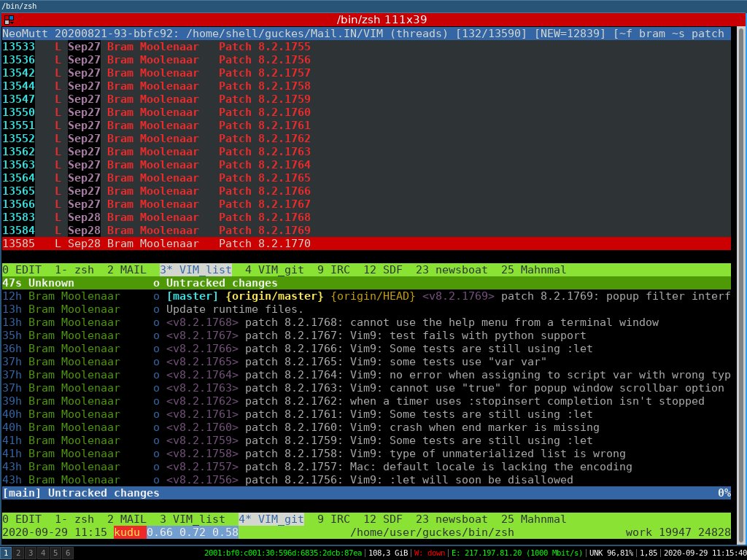This screenshot has height=560, width=747.
Task: Click the NeoMutt status line at top
Action: coord(366,34)
